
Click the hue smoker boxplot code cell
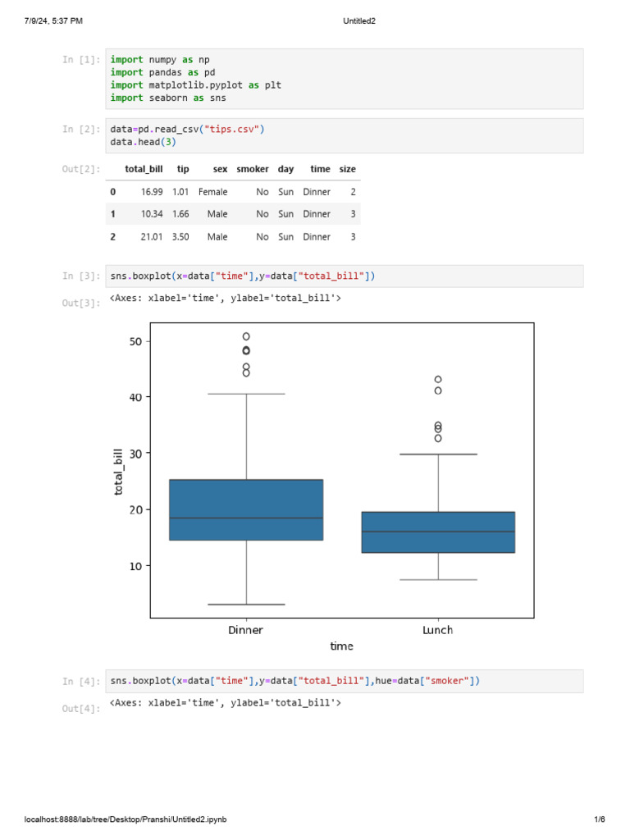[x=345, y=681]
